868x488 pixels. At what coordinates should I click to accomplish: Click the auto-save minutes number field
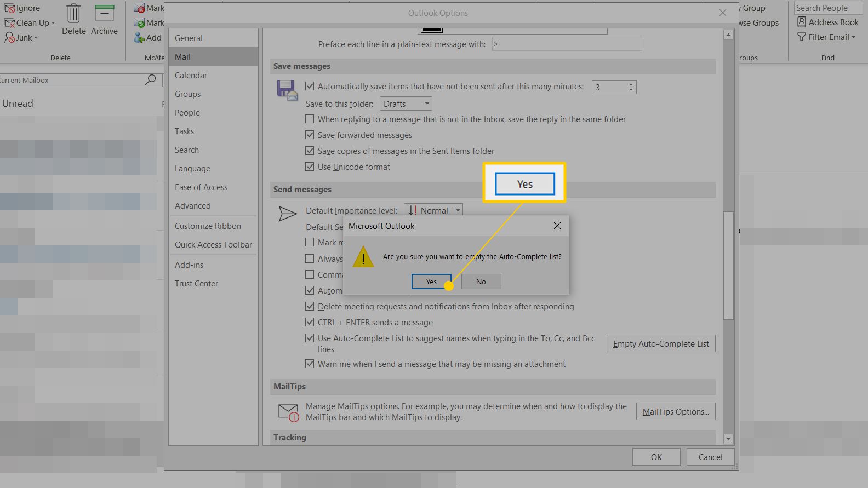(609, 87)
